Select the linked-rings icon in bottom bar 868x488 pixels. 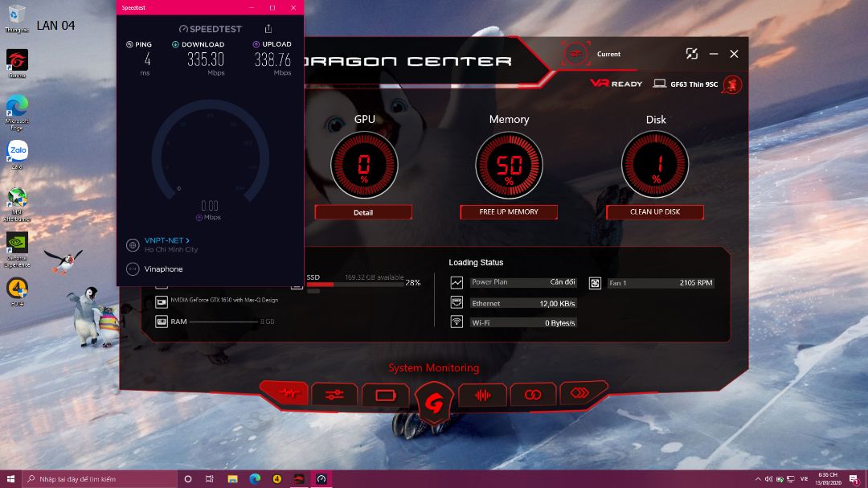(533, 395)
